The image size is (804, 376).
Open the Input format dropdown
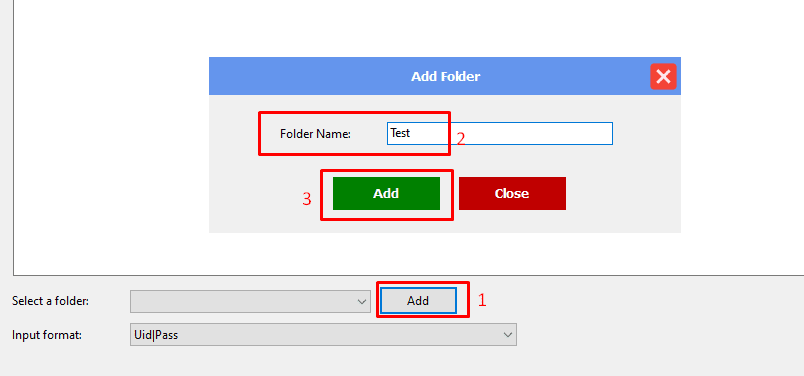tap(323, 335)
